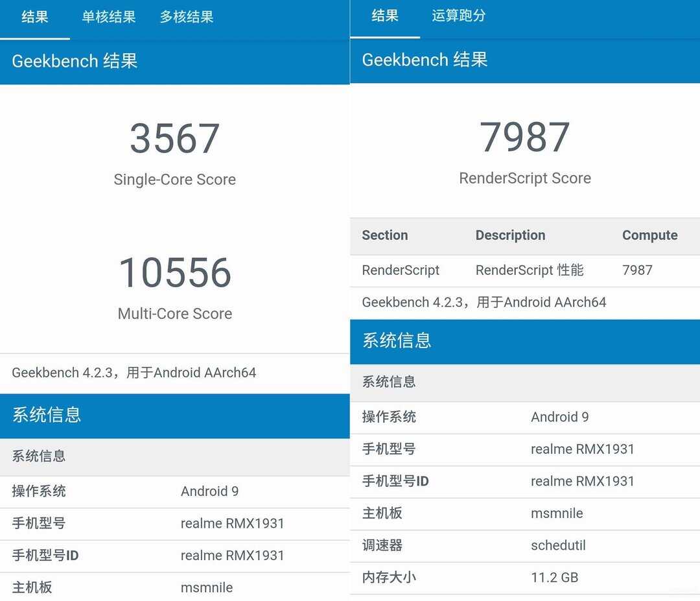The height and width of the screenshot is (601, 700).
Task: Click the 主机板 label in left panel
Action: point(32,587)
